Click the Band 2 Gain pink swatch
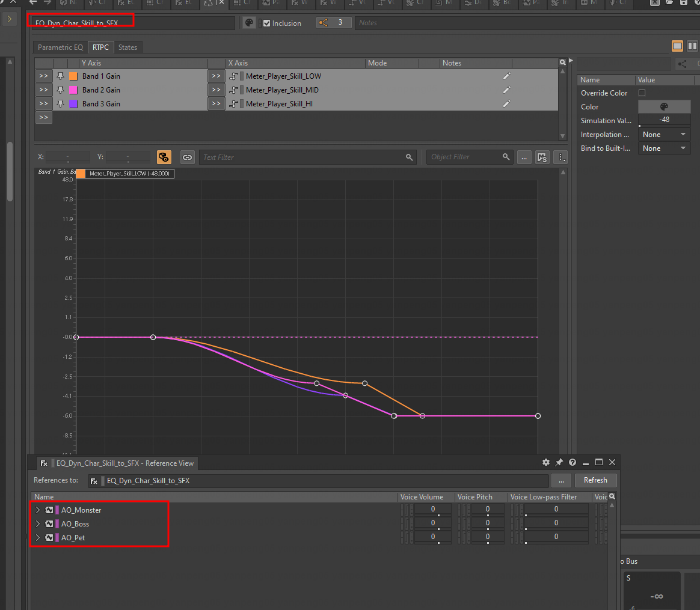700x610 pixels. pos(73,90)
